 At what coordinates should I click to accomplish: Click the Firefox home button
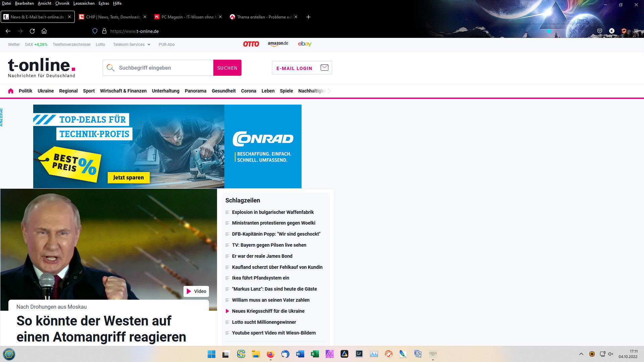tap(44, 31)
